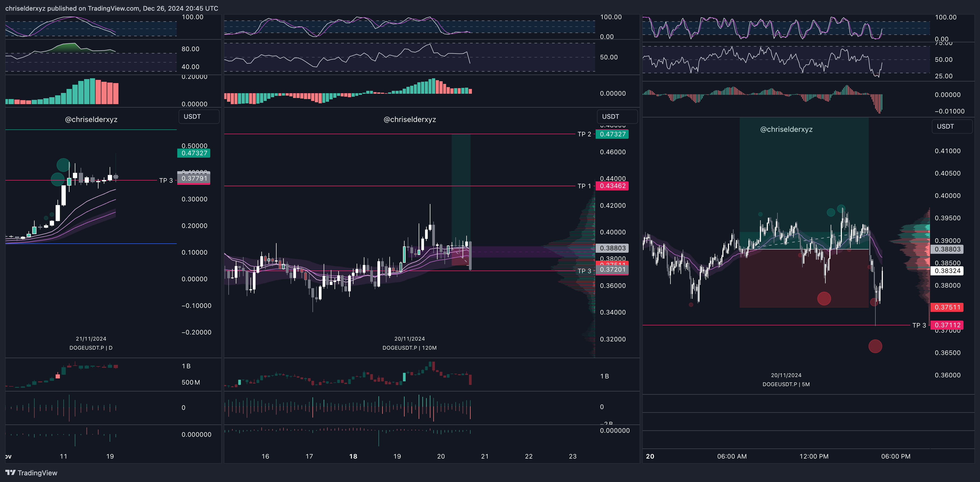Click the @chriselderxyz watermark on the 5M chart
This screenshot has height=482, width=980.
click(786, 129)
